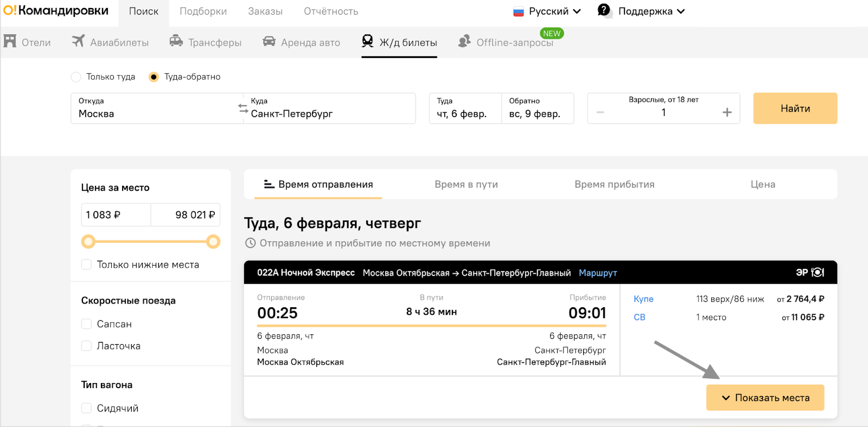868x427 pixels.
Task: Sort results by Цена
Action: point(763,184)
